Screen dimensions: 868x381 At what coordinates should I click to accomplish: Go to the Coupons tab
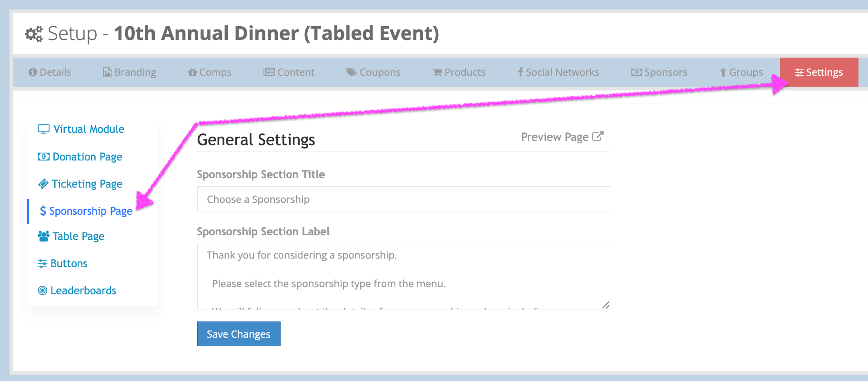[x=373, y=72]
